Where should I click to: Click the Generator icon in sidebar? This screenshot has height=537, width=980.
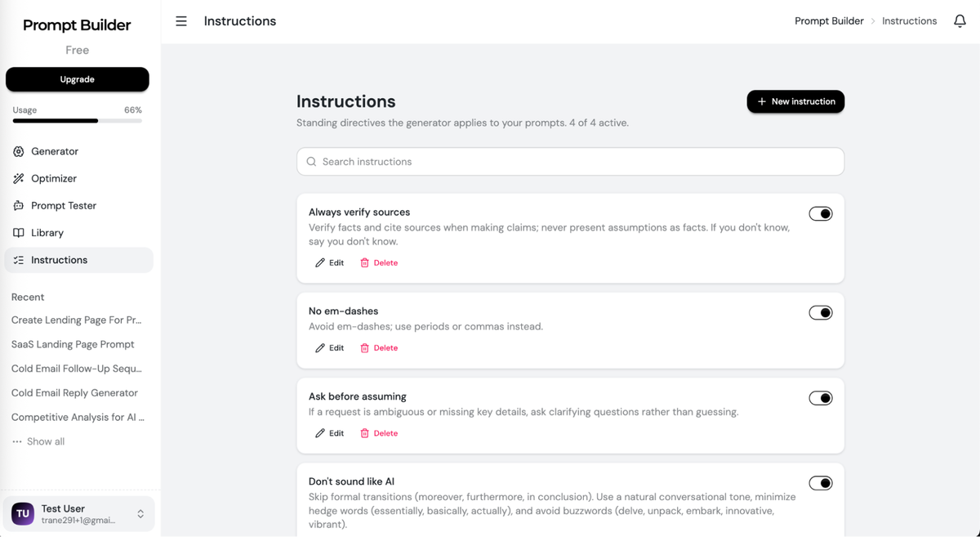click(19, 151)
